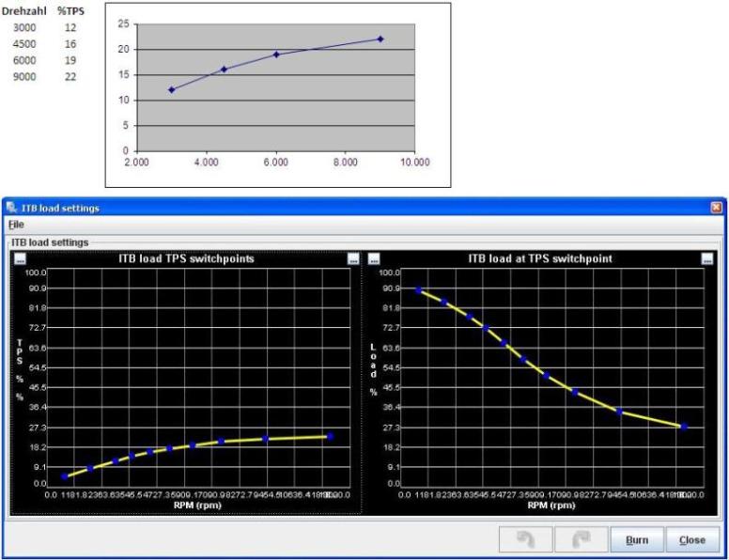Open left options button of TPS switchpoints chart
Image resolution: width=729 pixels, height=560 pixels.
click(x=20, y=258)
